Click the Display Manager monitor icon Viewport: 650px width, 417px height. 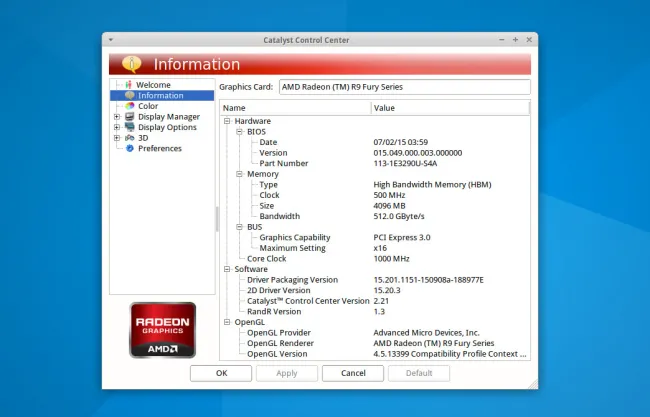(x=129, y=117)
